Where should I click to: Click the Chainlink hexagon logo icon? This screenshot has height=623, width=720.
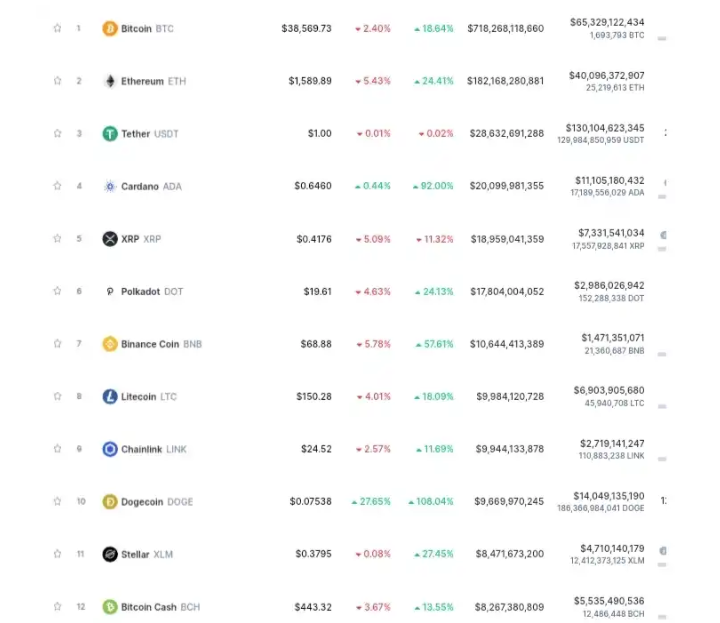[x=110, y=449]
